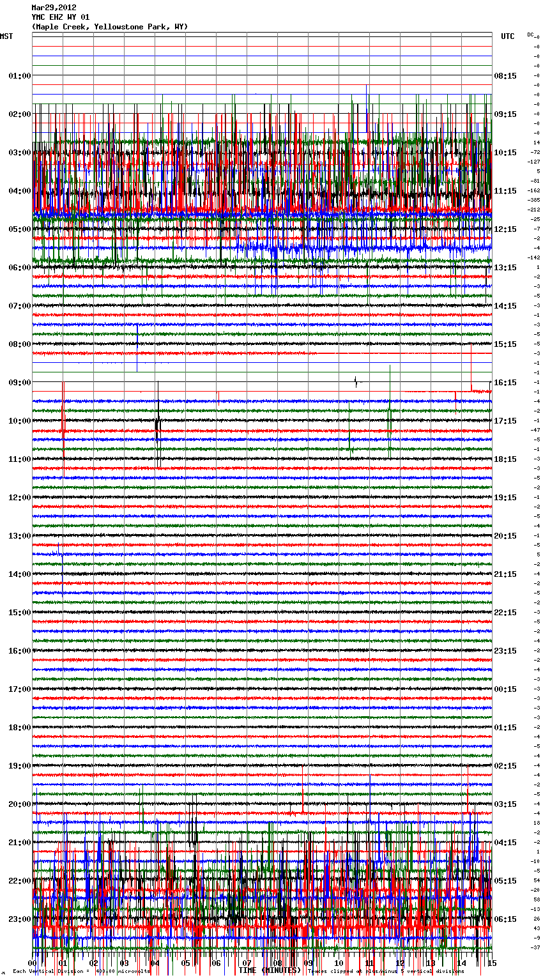Select the 01:00 MST row label

click(20, 76)
